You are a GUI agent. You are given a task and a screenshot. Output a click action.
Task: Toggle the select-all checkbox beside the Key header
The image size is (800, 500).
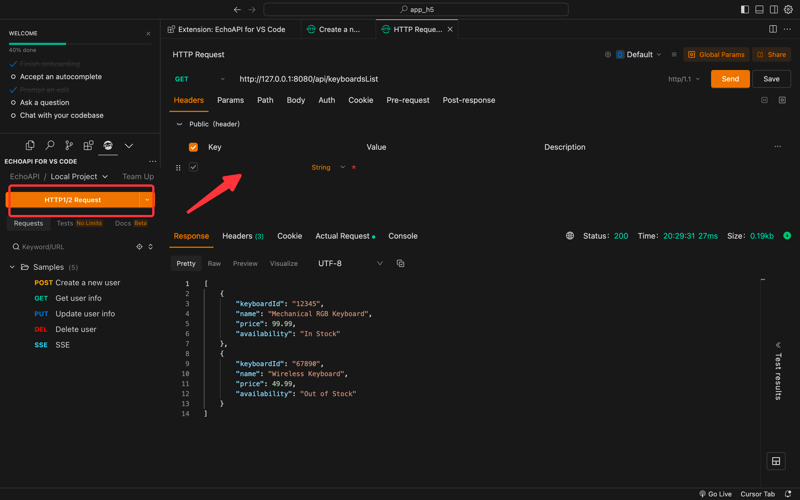pos(193,147)
